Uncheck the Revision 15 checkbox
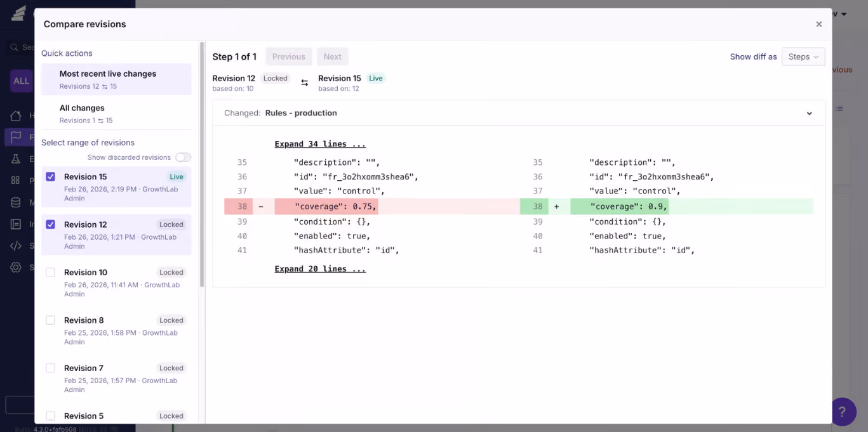This screenshot has height=432, width=868. point(51,177)
